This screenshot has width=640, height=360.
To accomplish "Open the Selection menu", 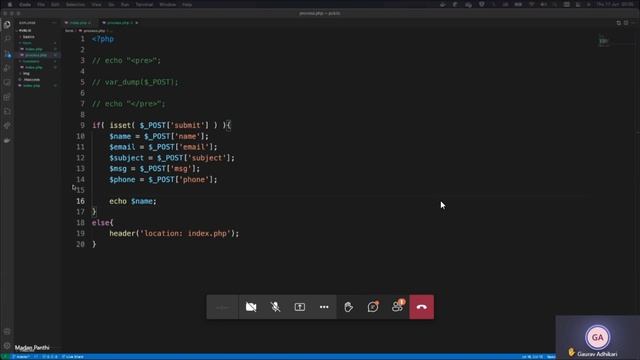I will click(75, 4).
